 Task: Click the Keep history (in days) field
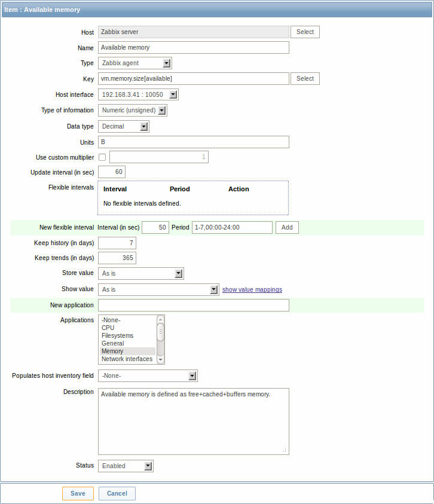click(117, 243)
